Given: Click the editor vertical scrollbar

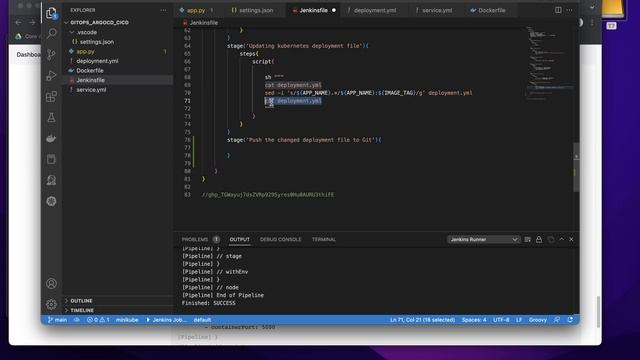Looking at the screenshot, I should click(576, 167).
